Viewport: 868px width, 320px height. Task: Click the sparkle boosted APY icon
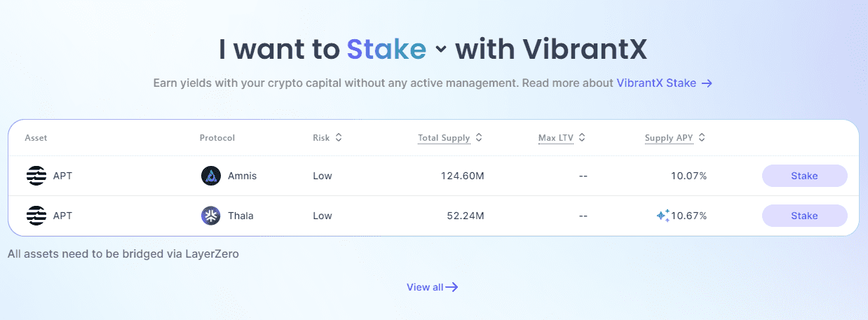[x=663, y=216]
